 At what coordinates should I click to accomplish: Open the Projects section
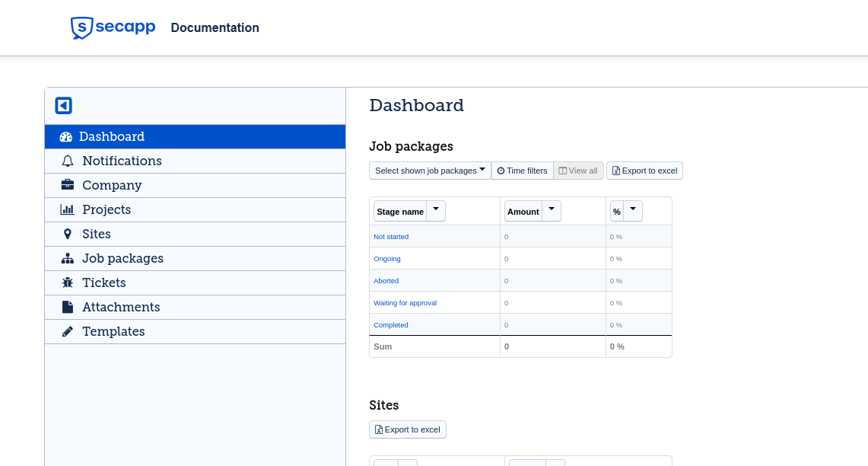point(195,210)
